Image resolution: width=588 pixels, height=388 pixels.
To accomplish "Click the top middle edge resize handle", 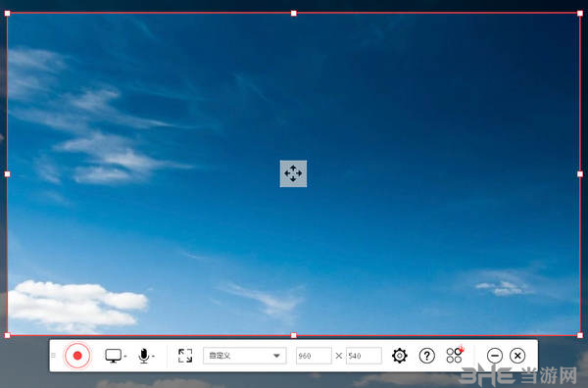I will coord(294,14).
